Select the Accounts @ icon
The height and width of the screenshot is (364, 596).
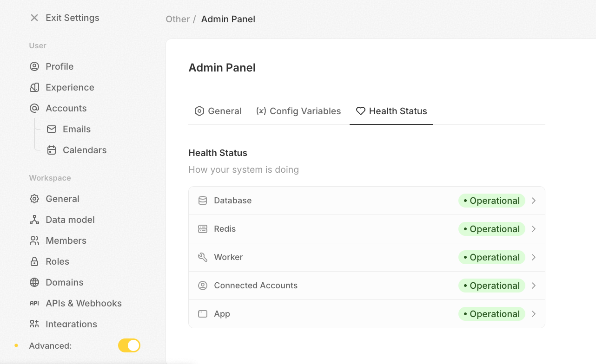tap(34, 108)
